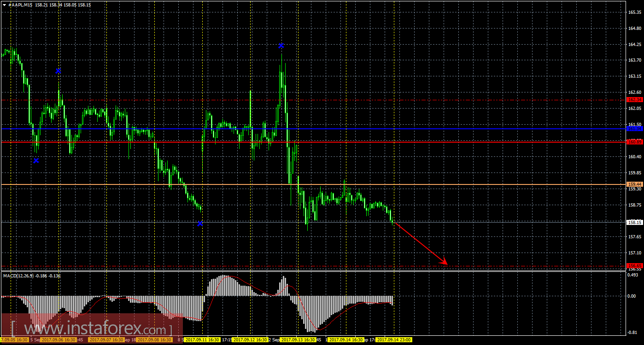The height and width of the screenshot is (345, 644).
Task: Click the 157.10 price scale label
Action: click(x=635, y=253)
